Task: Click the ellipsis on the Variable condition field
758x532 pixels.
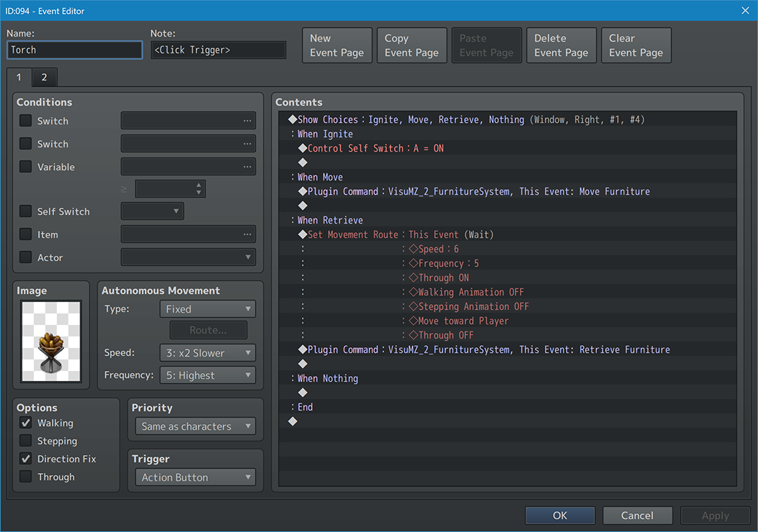Action: tap(247, 167)
